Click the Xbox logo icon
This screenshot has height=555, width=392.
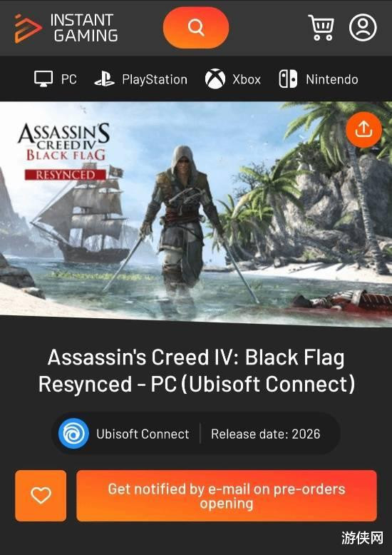click(x=215, y=79)
